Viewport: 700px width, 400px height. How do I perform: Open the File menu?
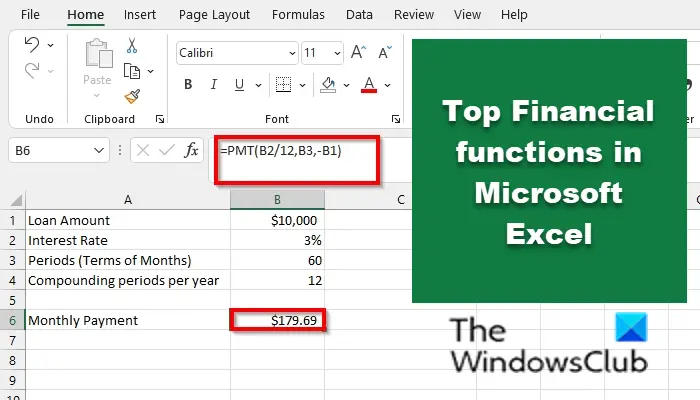click(x=30, y=15)
